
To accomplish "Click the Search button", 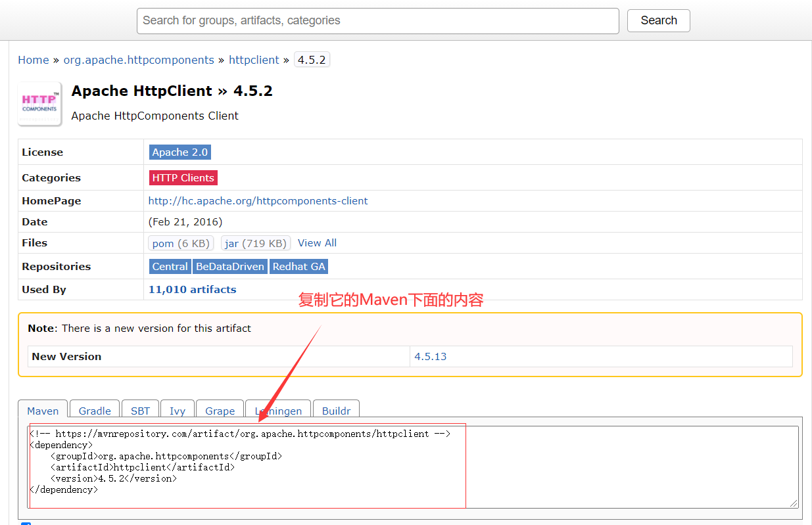I will (x=658, y=20).
